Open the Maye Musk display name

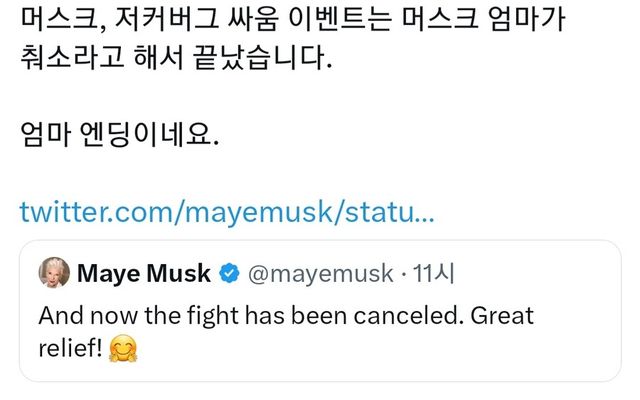coord(144,272)
